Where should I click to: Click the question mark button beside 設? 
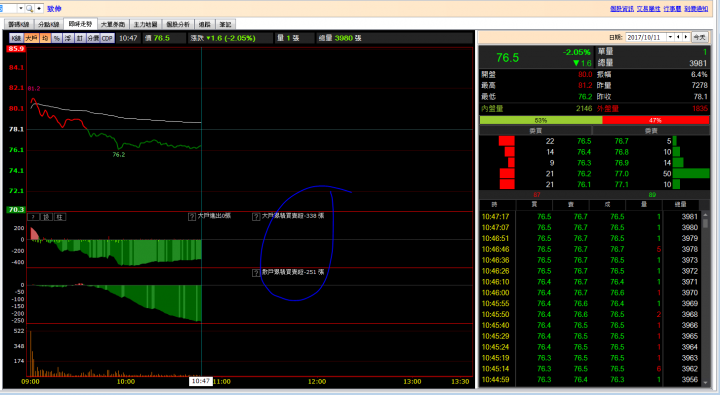(34, 217)
